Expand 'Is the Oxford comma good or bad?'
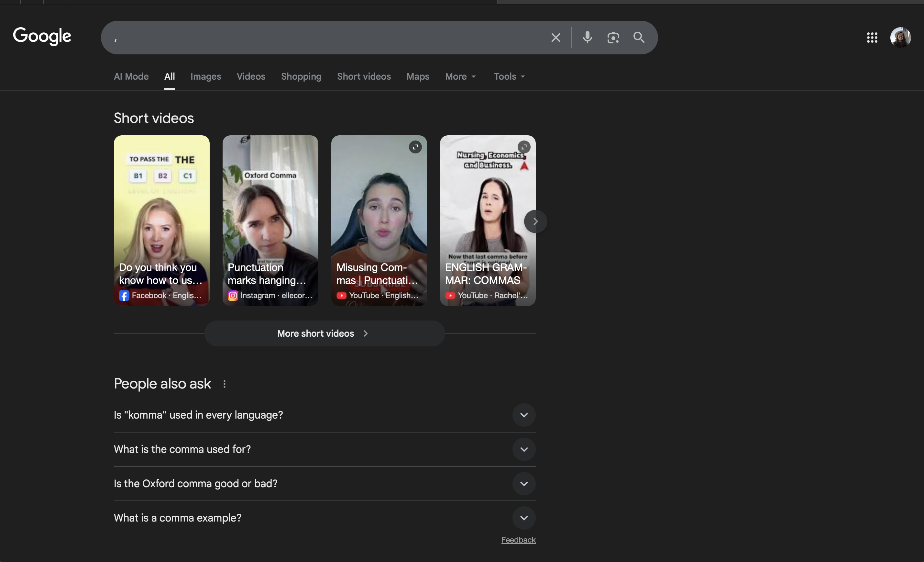The width and height of the screenshot is (924, 562). coord(524,484)
